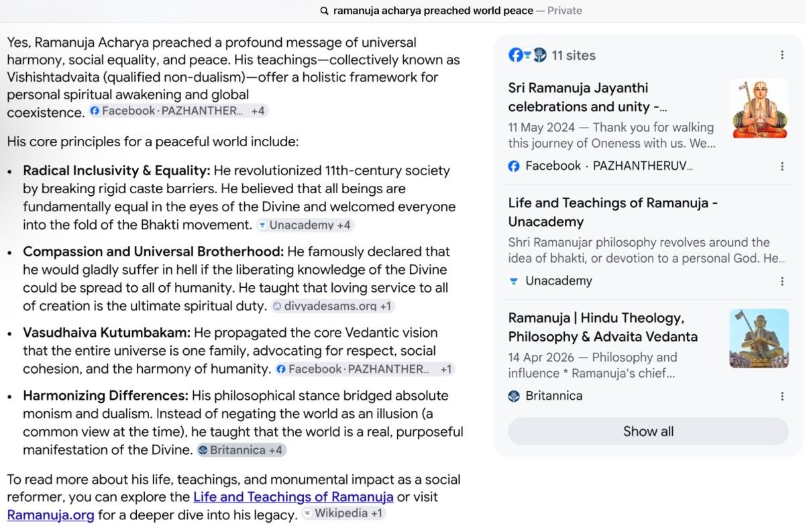Click the address bar search query text
The height and width of the screenshot is (532, 805).
(433, 11)
